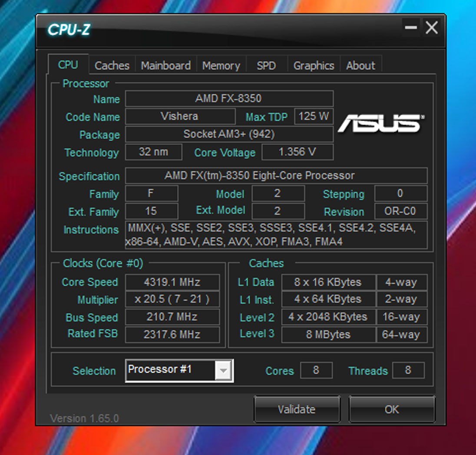Click the 8 x 16 KBytes L1 Data value
This screenshot has width=476, height=455.
[328, 282]
